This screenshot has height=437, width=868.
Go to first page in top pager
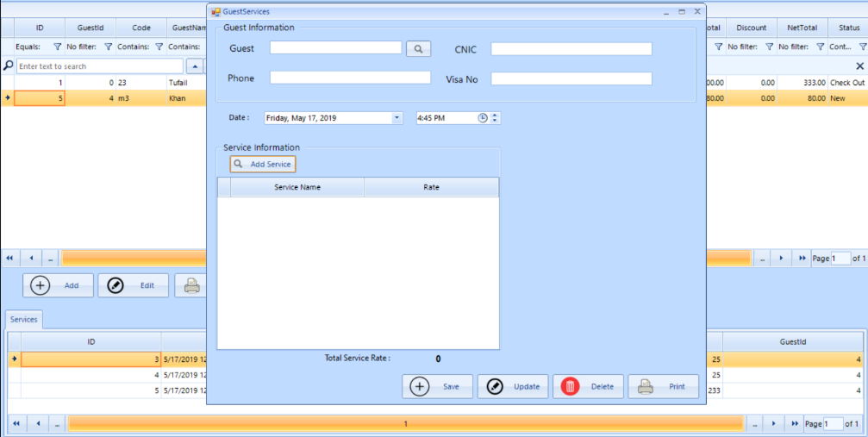point(9,258)
